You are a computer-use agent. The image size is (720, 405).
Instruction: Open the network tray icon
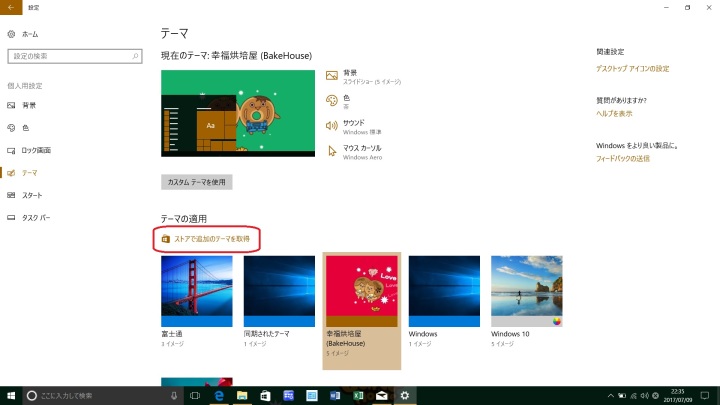click(633, 395)
